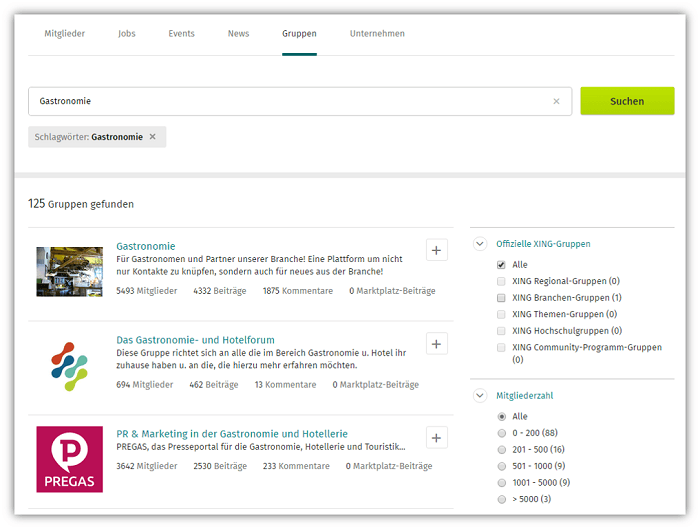
Task: Choose the > 5000 members option
Action: point(501,499)
